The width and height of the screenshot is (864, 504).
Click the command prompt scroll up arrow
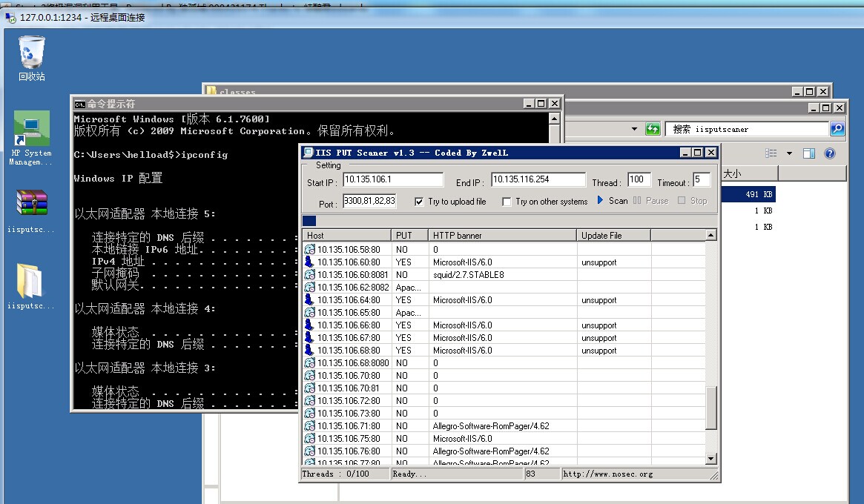(554, 119)
